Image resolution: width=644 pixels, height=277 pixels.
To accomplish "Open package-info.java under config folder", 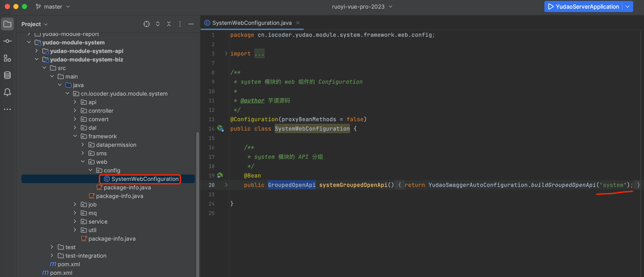I will [x=127, y=187].
